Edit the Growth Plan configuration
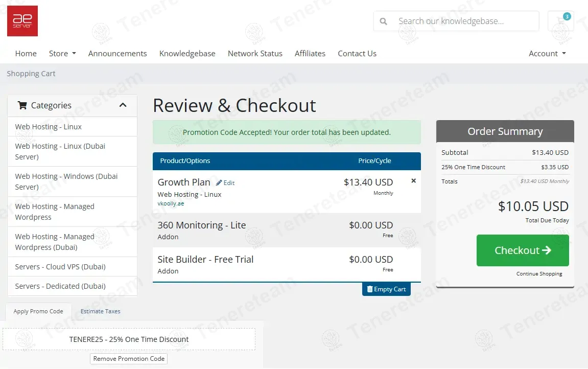588x369 pixels. coord(225,183)
